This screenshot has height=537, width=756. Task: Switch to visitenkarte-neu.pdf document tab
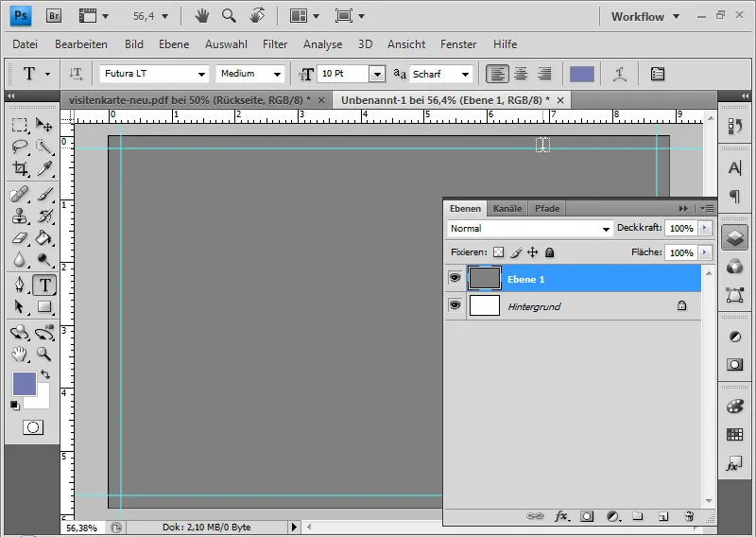pos(190,100)
